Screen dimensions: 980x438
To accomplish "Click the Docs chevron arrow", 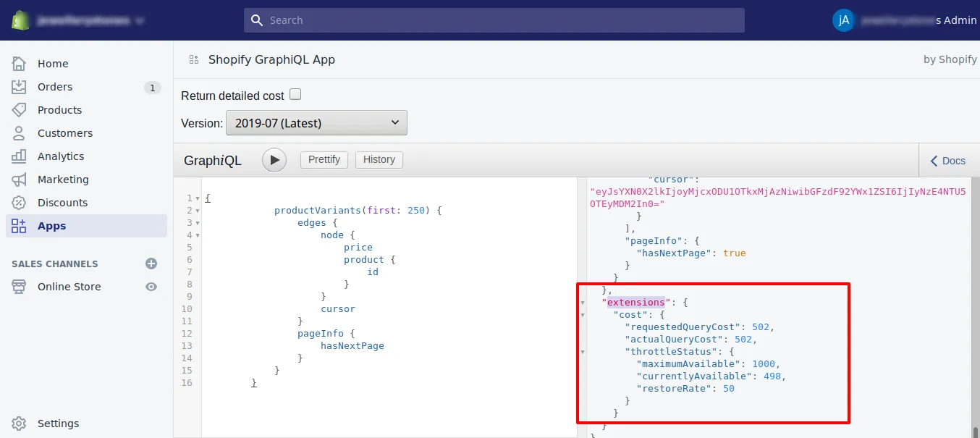I will 934,161.
